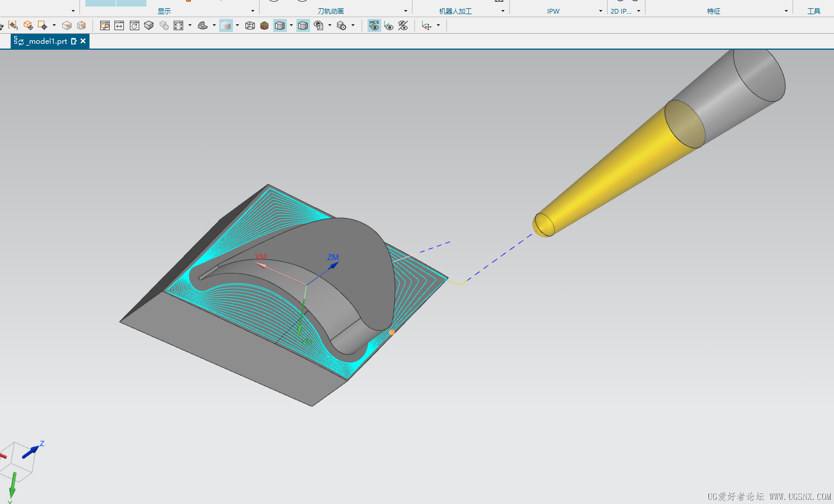834x504 pixels.
Task: Click the 特征 ribbon group label
Action: click(714, 11)
